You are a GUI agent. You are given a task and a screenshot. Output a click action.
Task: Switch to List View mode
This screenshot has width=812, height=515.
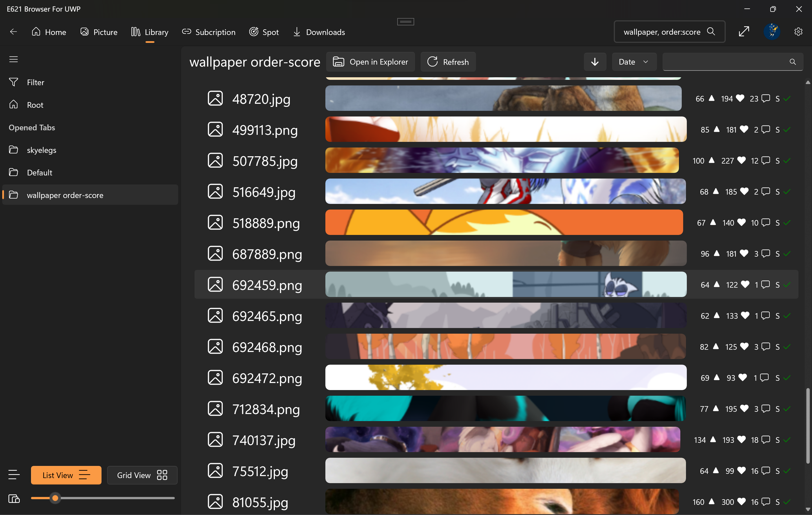coord(66,475)
